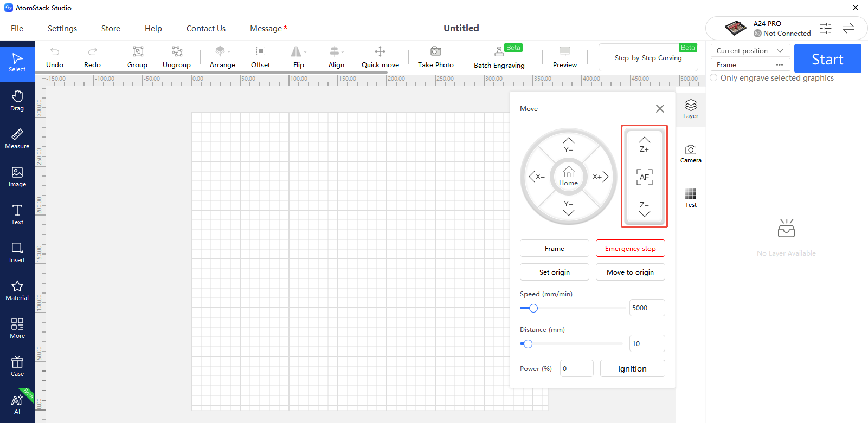Open the Image tool
The width and height of the screenshot is (868, 423).
click(x=17, y=177)
